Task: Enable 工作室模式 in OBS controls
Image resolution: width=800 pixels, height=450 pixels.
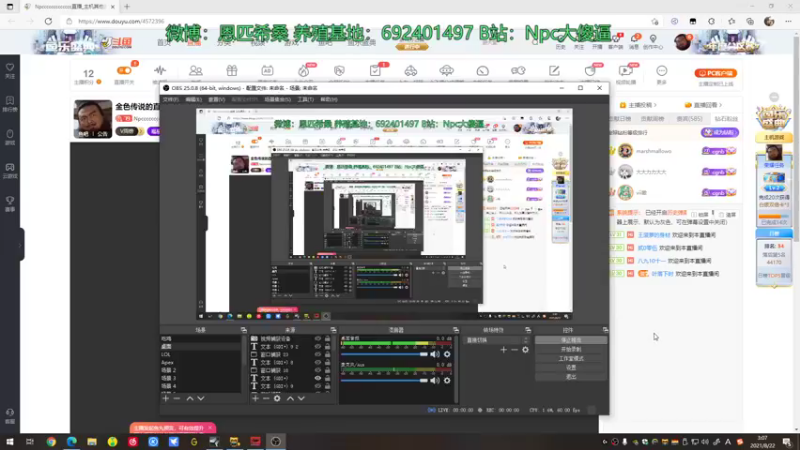Action: pyautogui.click(x=571, y=359)
